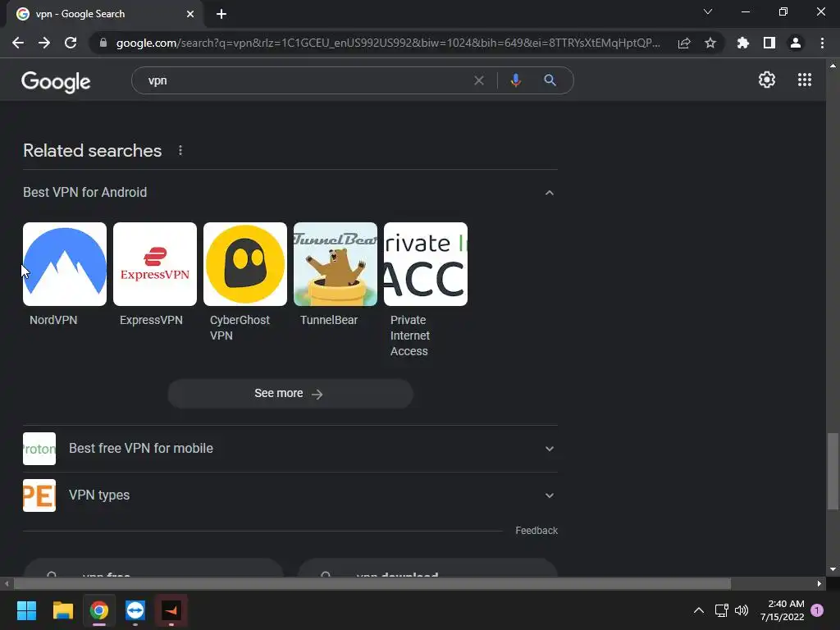Start a voice search with microphone
Image resolution: width=840 pixels, height=630 pixels.
[x=515, y=80]
